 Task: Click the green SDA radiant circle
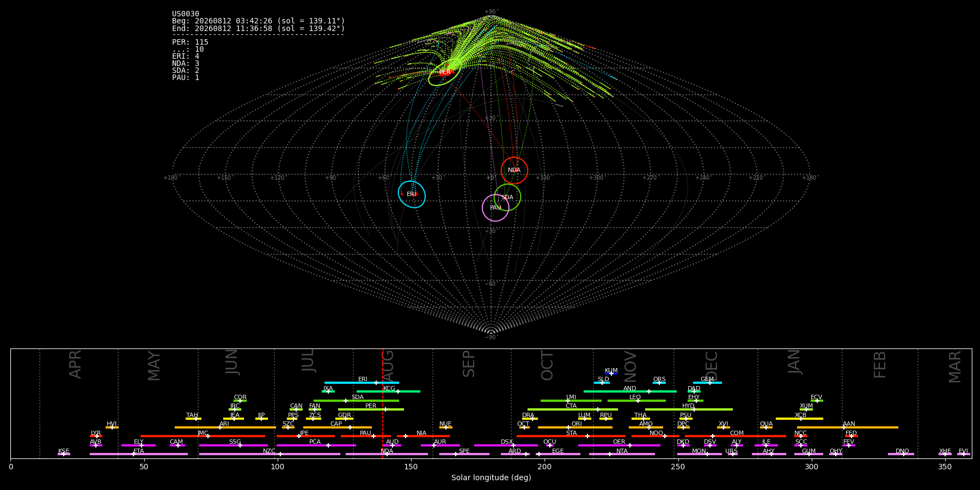(x=507, y=197)
